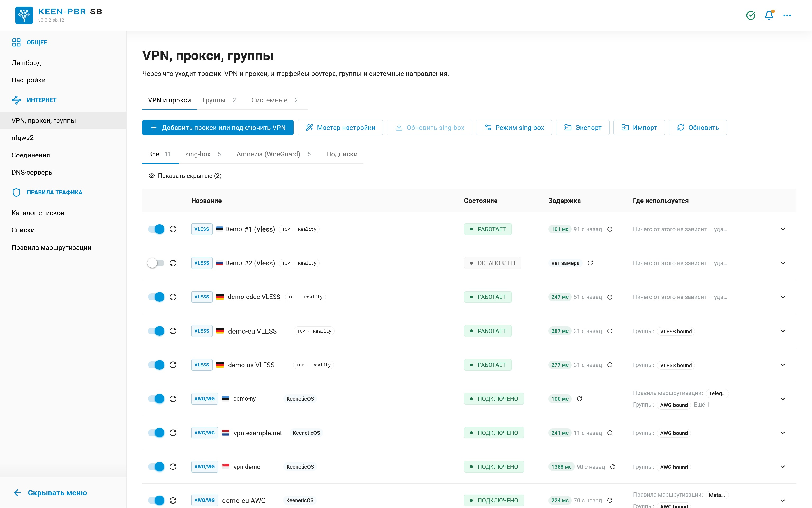The image size is (812, 508).
Task: Expand the Demo #1 (Vless) row details
Action: 782,229
